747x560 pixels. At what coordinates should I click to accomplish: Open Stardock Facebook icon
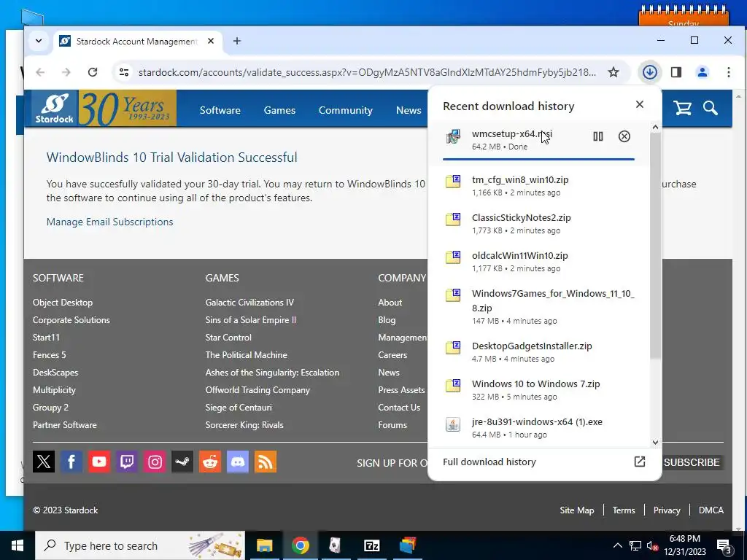click(x=71, y=462)
